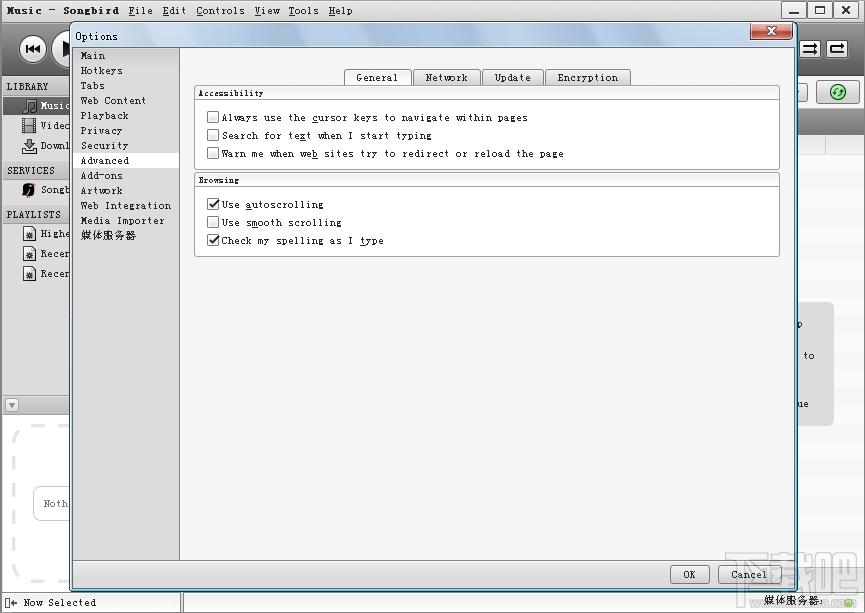Image resolution: width=865 pixels, height=613 pixels.
Task: Open the first smart playlist icon
Action: pyautogui.click(x=29, y=234)
